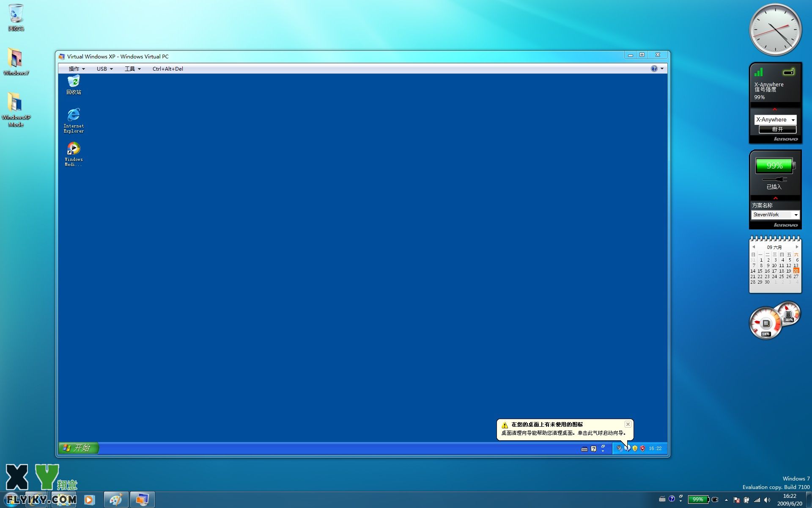Click the XP language bar keyboard icon
This screenshot has width=812, height=508.
click(x=584, y=449)
